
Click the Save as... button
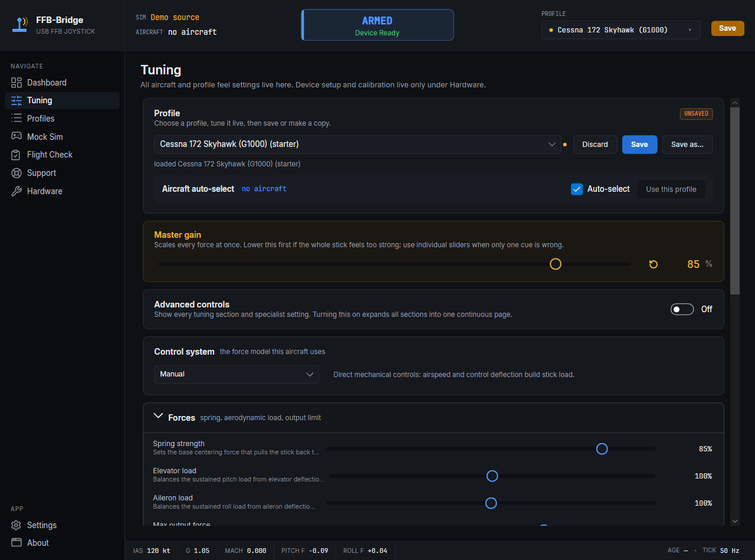[687, 145]
